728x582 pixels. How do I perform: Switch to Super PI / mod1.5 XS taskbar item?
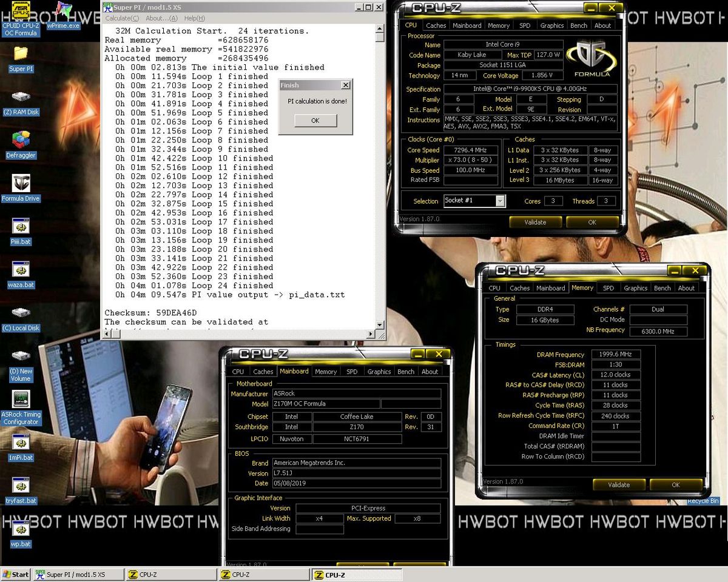[x=78, y=574]
